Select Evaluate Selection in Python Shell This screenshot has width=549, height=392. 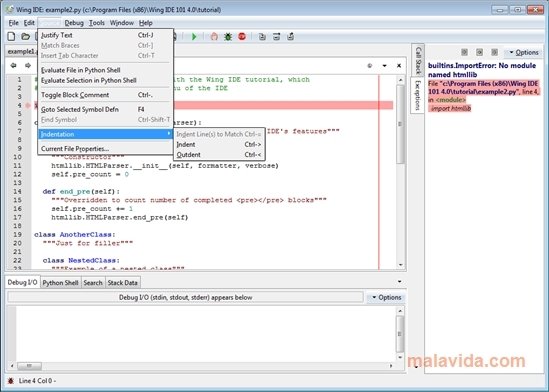click(x=105, y=80)
